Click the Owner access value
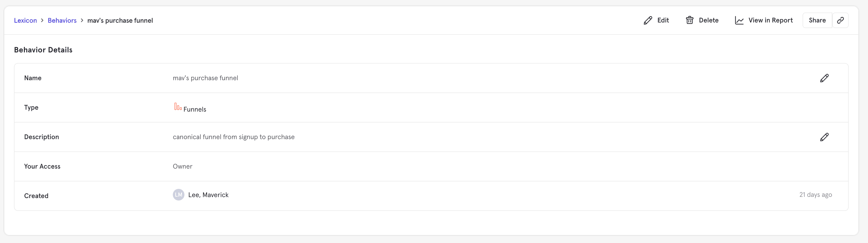Image resolution: width=868 pixels, height=243 pixels. (182, 166)
